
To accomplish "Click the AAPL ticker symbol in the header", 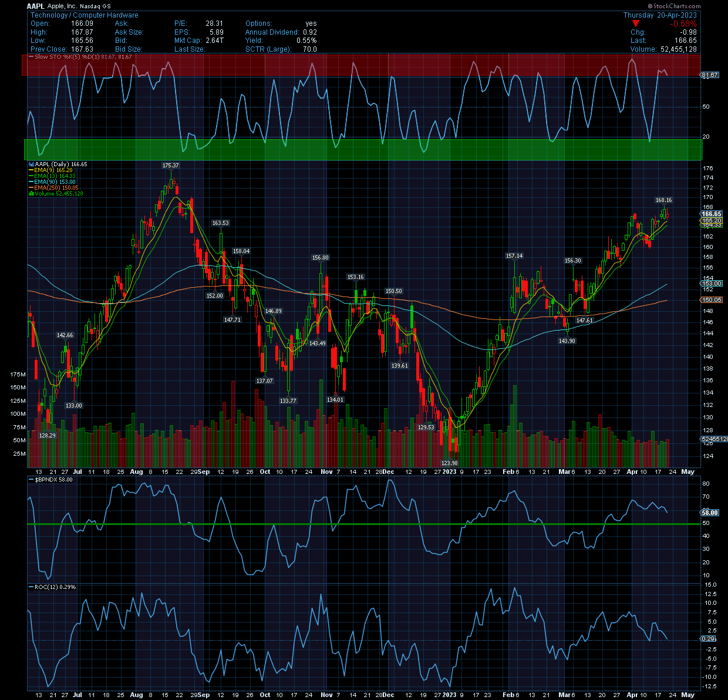I will click(36, 6).
